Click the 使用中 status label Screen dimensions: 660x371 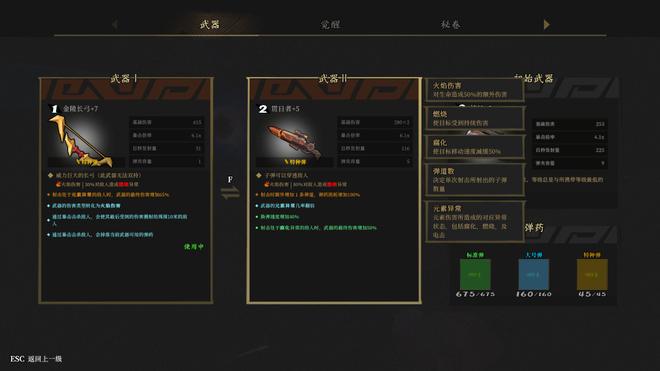(194, 246)
